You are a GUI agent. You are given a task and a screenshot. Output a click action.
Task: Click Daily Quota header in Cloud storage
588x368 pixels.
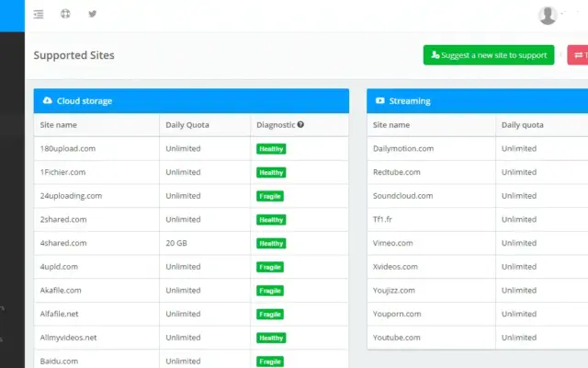tap(187, 125)
